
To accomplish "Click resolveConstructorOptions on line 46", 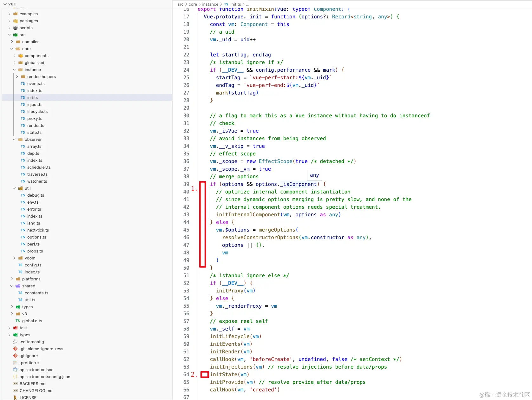I will point(260,237).
